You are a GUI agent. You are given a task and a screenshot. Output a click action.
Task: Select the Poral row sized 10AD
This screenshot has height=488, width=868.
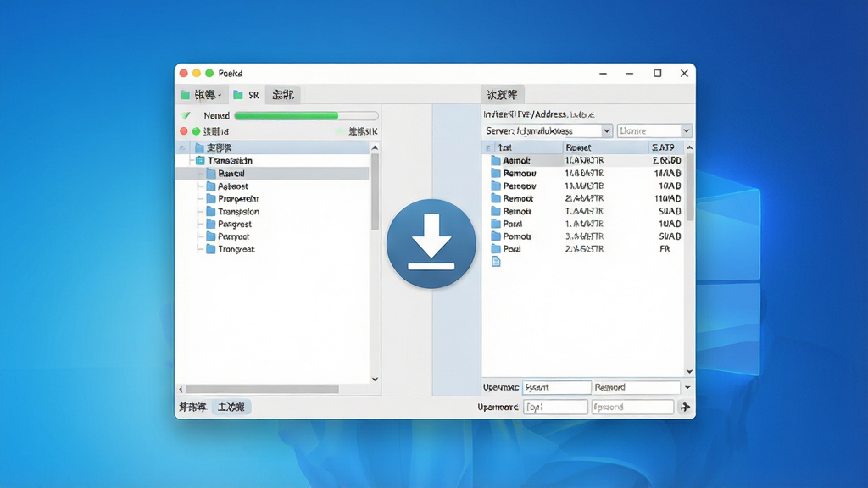[583, 224]
